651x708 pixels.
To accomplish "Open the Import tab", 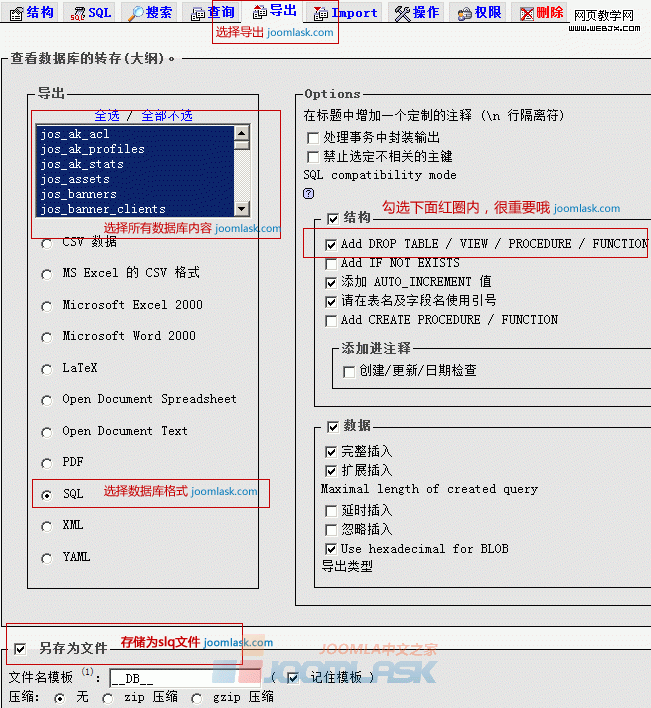I will point(346,13).
